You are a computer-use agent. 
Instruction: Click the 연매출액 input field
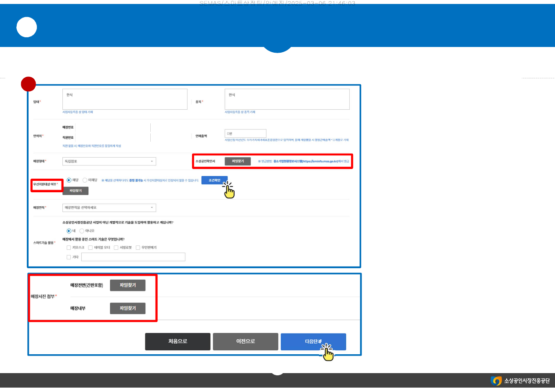(245, 133)
